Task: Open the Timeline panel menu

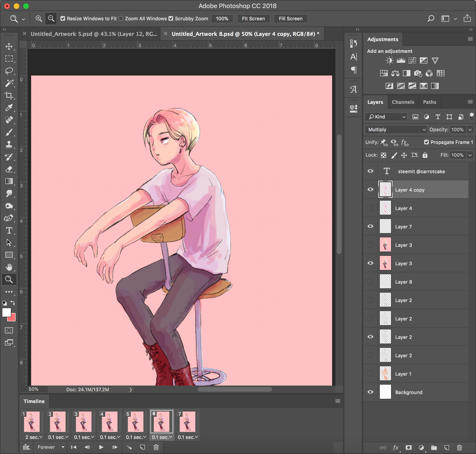Action: coord(338,401)
